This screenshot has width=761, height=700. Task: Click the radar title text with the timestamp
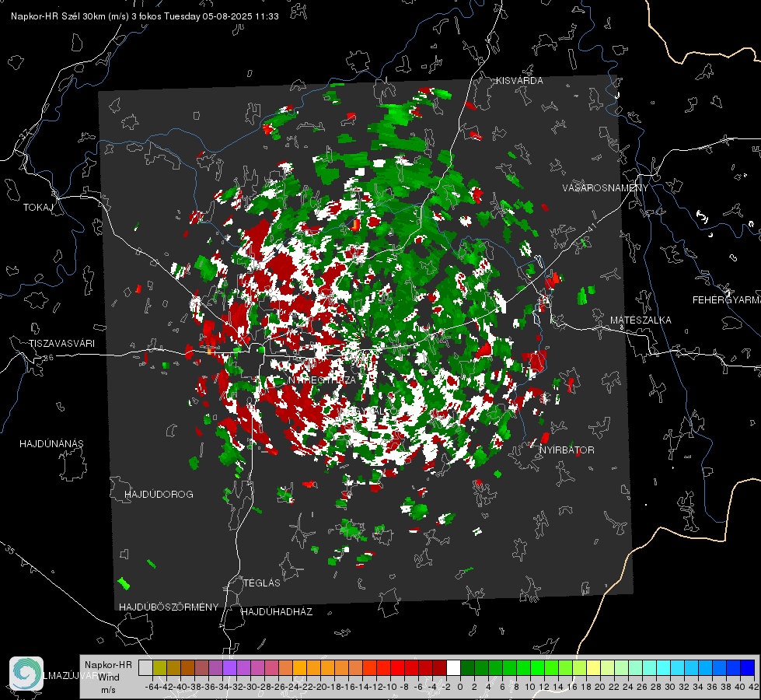tap(145, 16)
